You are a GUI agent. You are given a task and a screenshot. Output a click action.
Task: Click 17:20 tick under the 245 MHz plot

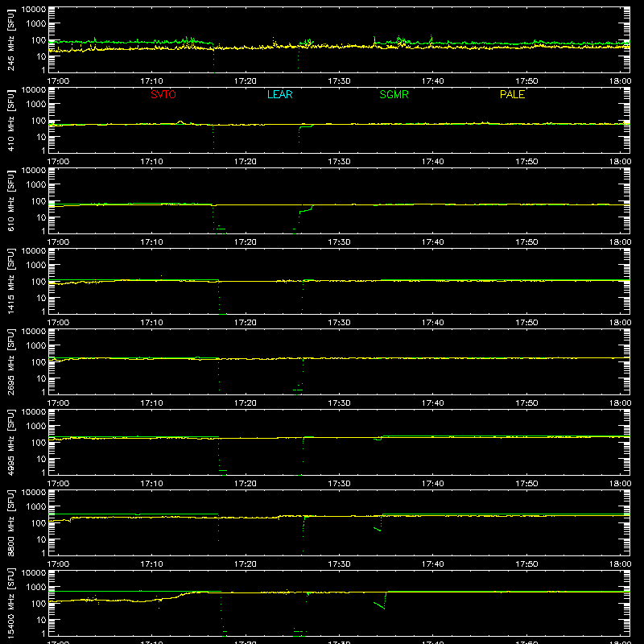point(246,81)
